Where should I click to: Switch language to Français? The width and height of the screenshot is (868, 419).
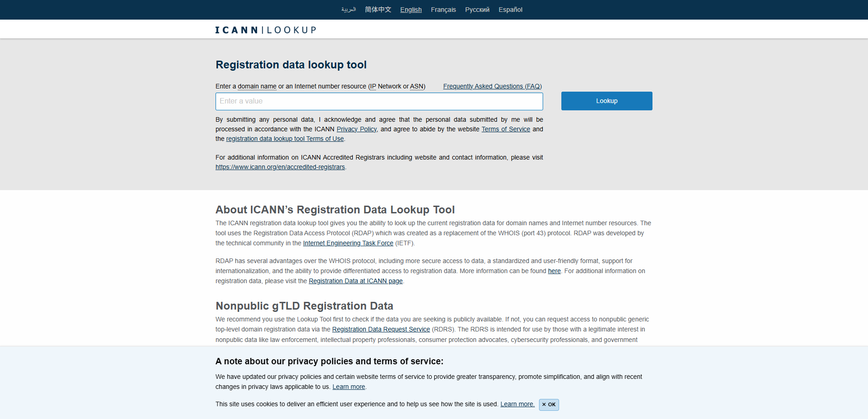(x=443, y=10)
